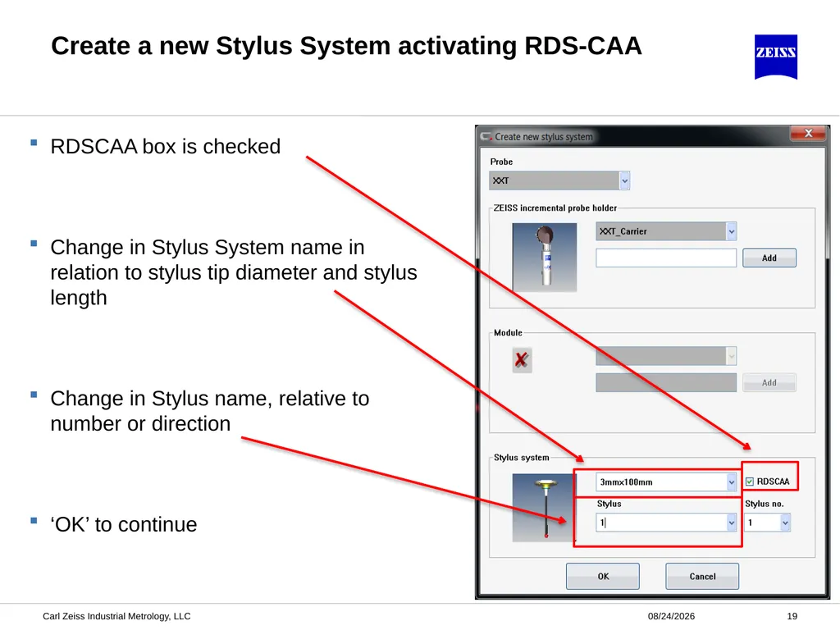Close the Create new stylus system dialog

pyautogui.click(x=808, y=134)
